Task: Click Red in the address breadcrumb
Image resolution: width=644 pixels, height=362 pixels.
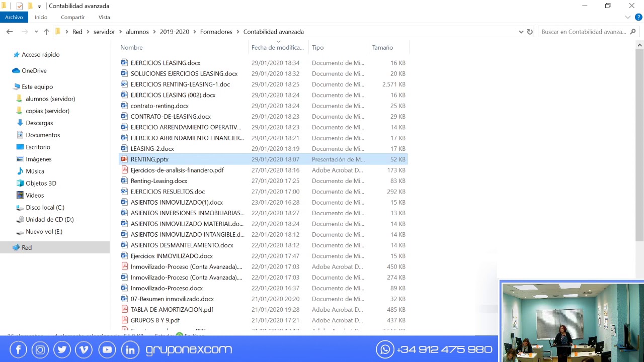Action: coord(77,32)
